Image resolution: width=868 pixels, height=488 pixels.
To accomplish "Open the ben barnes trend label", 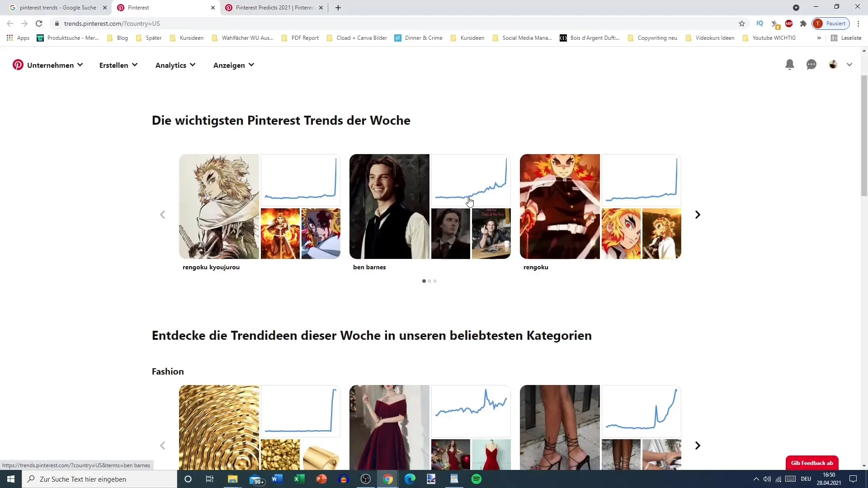I will 369,267.
